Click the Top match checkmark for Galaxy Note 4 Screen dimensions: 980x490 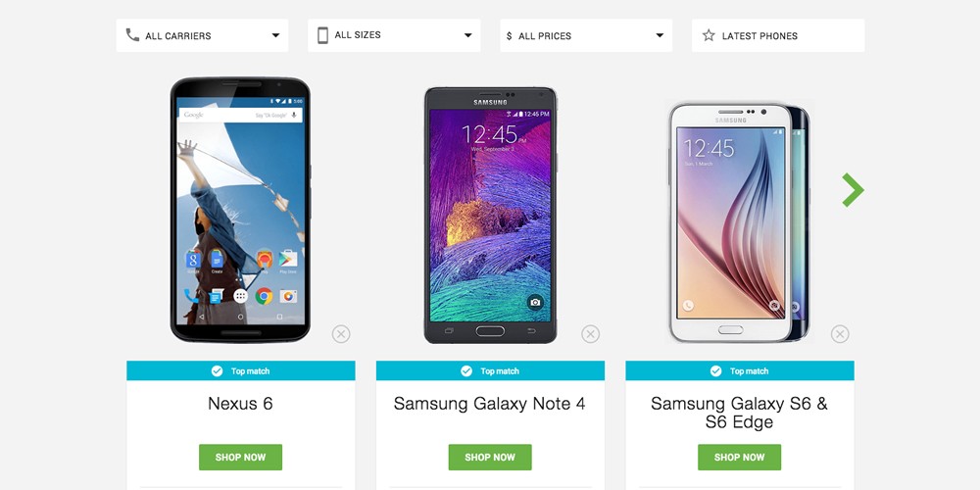(x=466, y=371)
